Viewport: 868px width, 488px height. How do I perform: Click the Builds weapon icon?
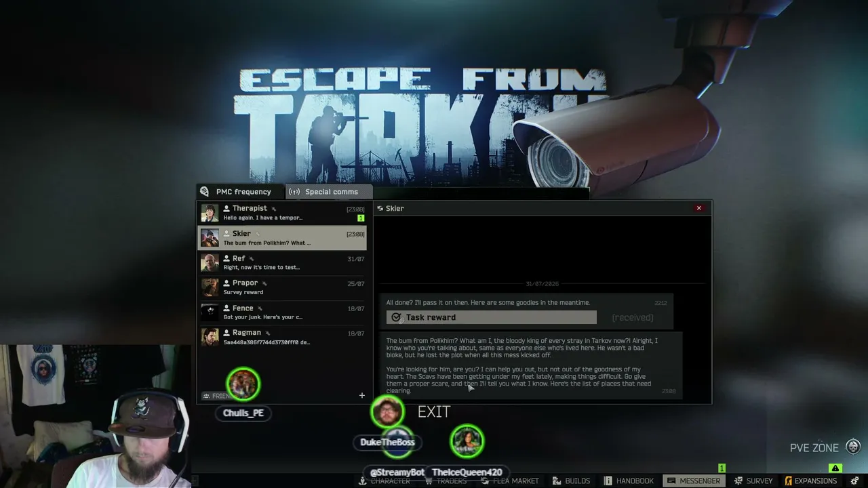[x=557, y=481]
